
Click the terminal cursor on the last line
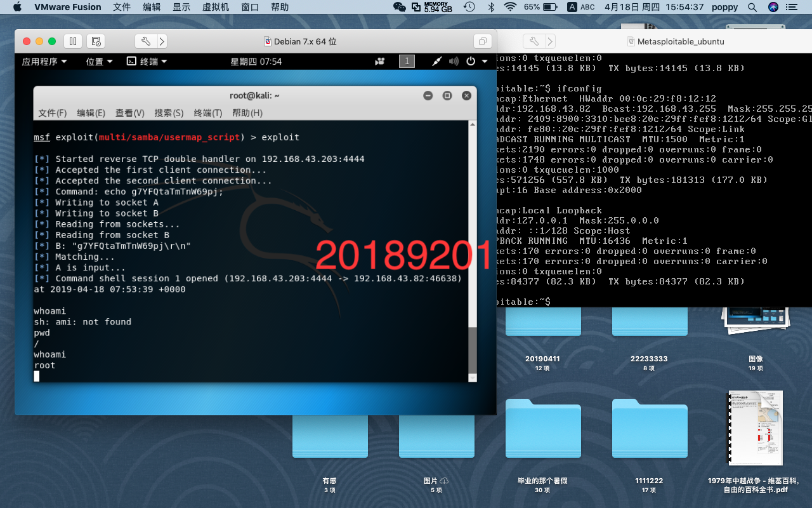point(37,376)
